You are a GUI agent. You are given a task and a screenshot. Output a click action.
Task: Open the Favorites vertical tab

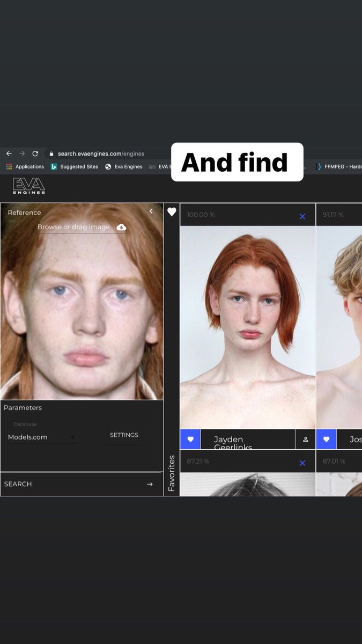[x=172, y=473]
